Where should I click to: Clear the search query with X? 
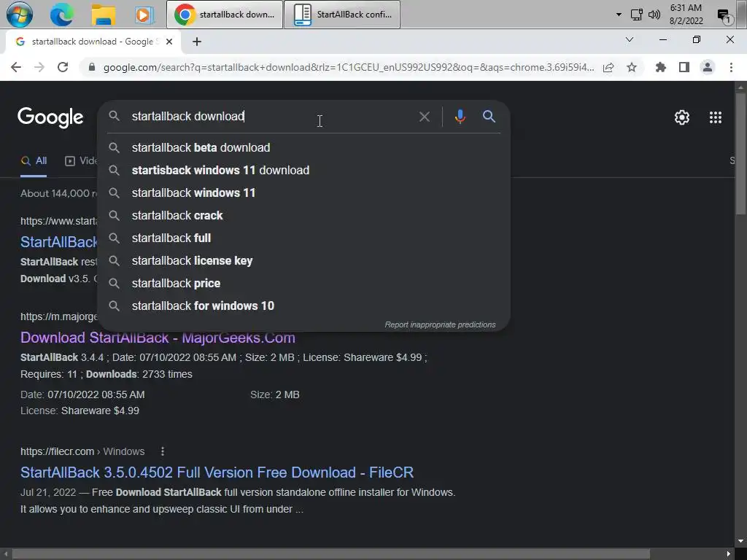click(424, 117)
